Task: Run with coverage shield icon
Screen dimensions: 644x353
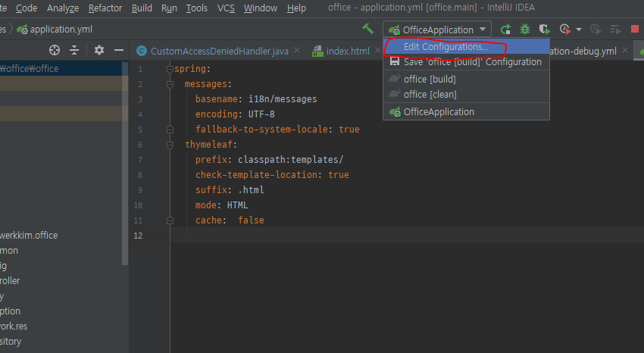Action: pos(544,29)
